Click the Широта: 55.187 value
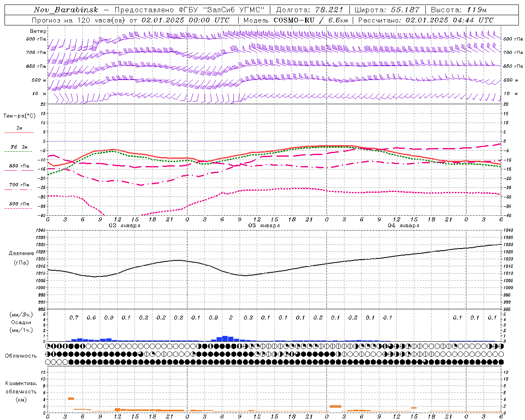 387,10
